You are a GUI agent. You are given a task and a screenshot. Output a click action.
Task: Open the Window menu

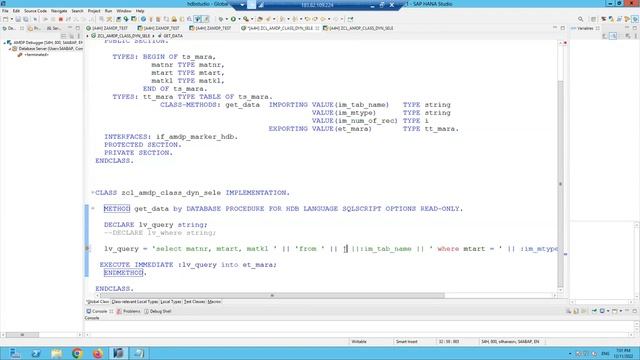point(124,11)
